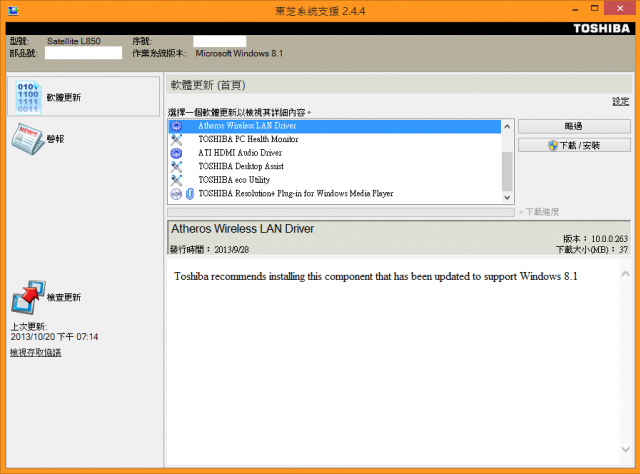Image resolution: width=640 pixels, height=474 pixels.
Task: Select TOSHIBA PC Health Monitor in the list
Action: point(335,139)
